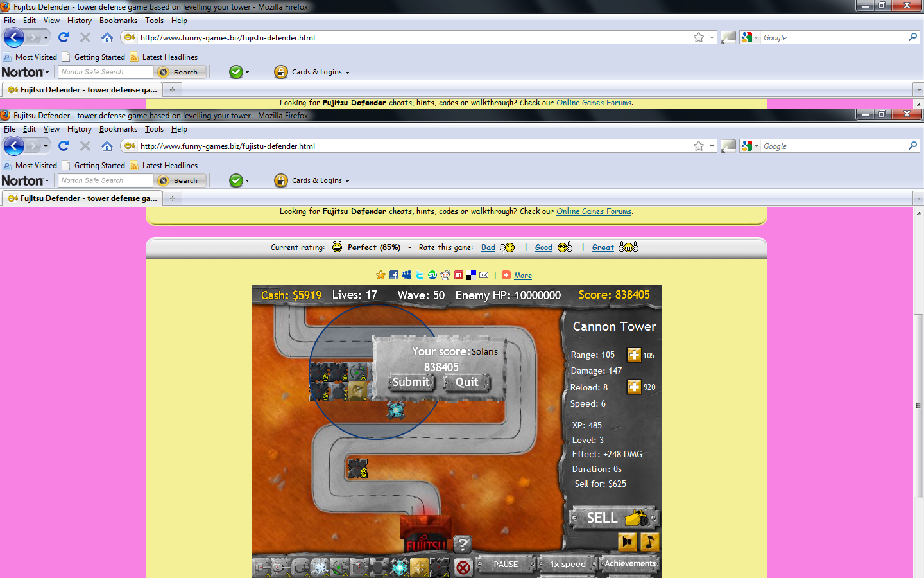Image resolution: width=924 pixels, height=578 pixels.
Task: Submit the score of 838405
Action: (x=411, y=382)
